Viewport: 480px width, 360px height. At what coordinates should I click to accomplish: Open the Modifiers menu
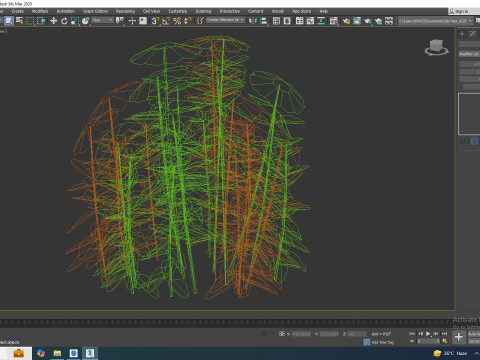point(40,11)
